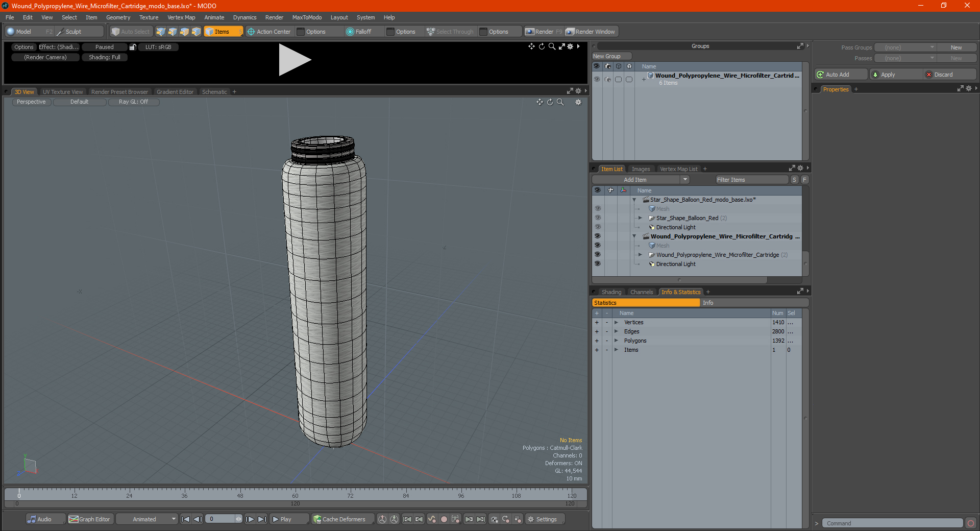Screen dimensions: 980x531
Task: Select Edges selection mode icon
Action: click(173, 32)
